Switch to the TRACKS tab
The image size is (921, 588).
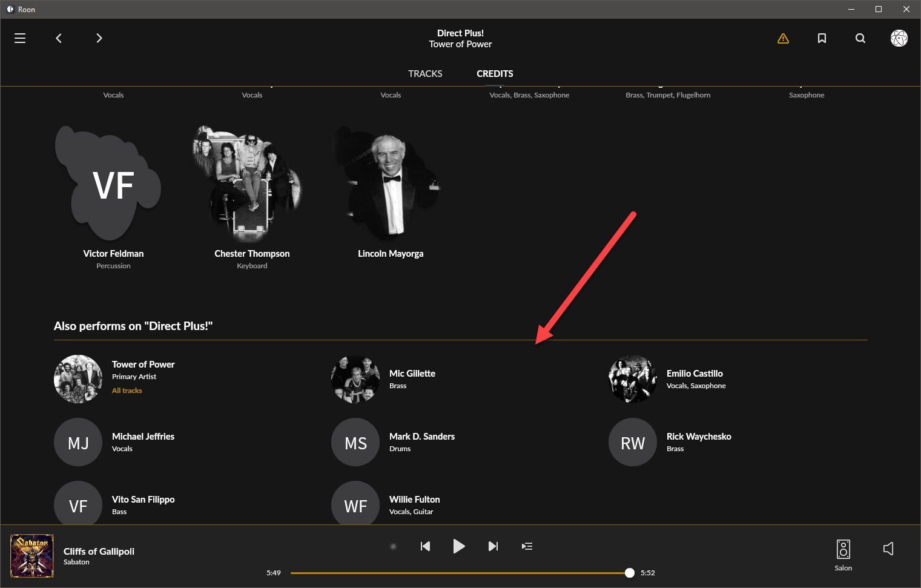425,73
